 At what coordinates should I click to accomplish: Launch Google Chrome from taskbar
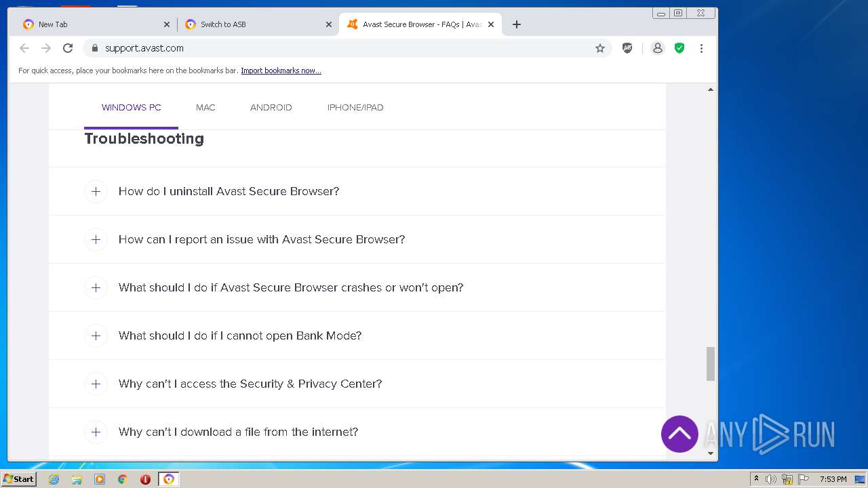[122, 479]
